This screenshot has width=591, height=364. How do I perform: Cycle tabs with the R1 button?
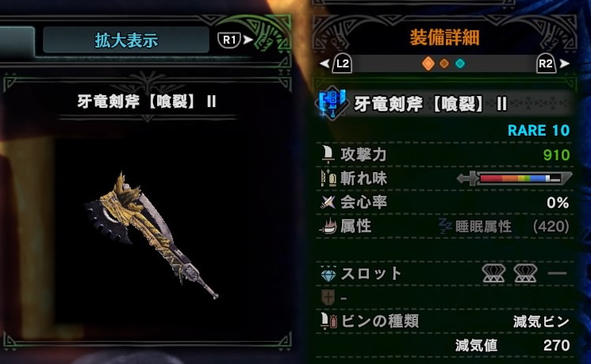pyautogui.click(x=235, y=40)
